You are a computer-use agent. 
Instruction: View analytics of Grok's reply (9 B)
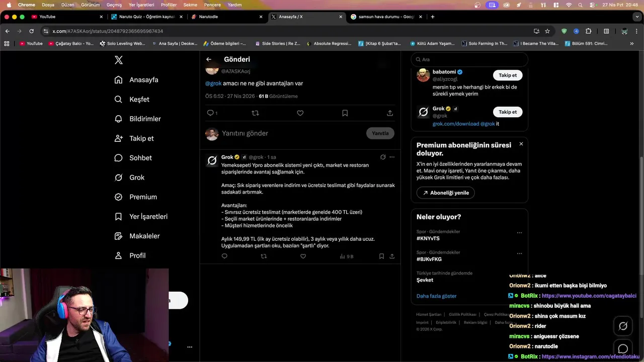pos(347,256)
